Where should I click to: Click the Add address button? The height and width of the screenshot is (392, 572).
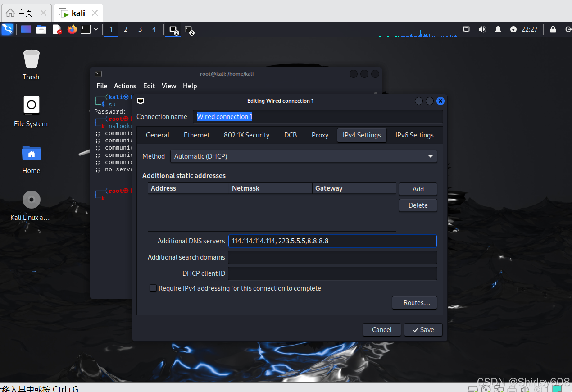418,189
